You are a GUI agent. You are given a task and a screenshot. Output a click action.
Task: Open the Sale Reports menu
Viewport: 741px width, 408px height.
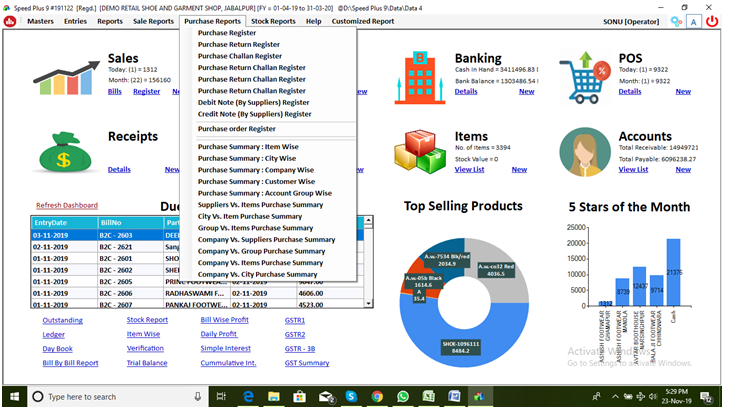coord(153,21)
